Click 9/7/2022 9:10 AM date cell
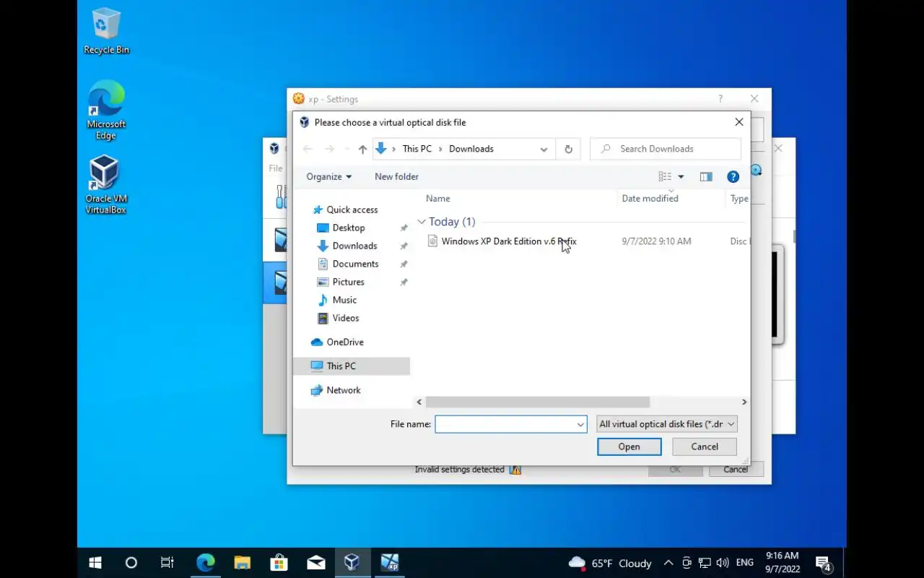 pos(656,241)
